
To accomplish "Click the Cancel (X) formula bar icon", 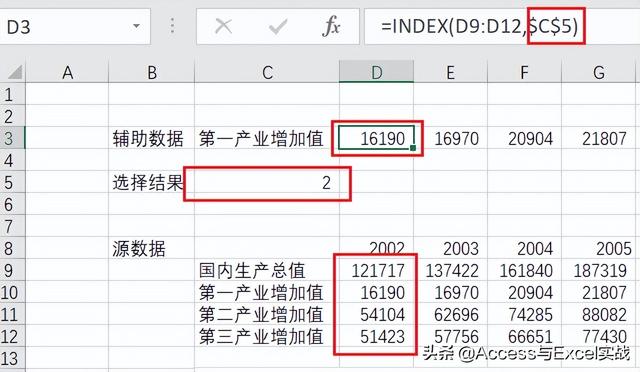I will click(223, 27).
